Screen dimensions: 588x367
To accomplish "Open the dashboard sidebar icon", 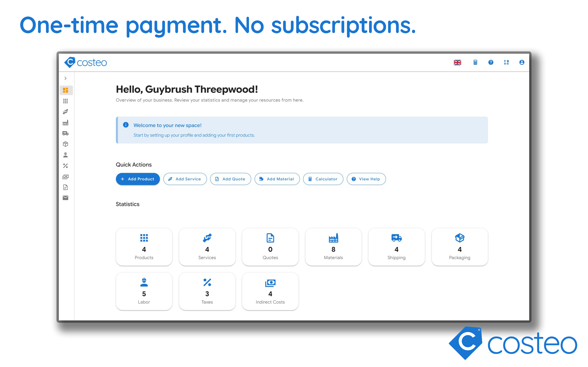I will [x=65, y=90].
